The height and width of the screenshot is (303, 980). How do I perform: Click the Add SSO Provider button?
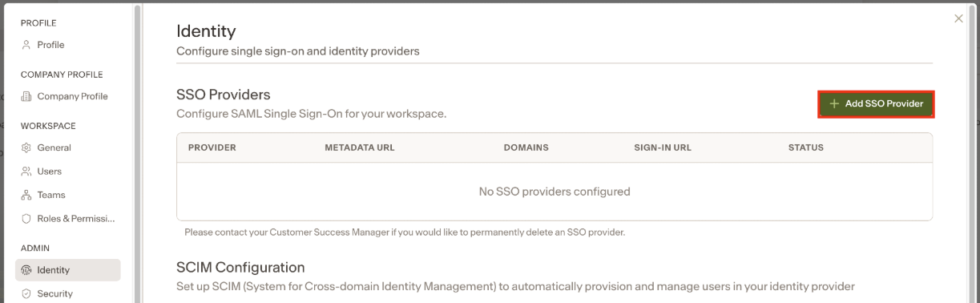(x=876, y=104)
